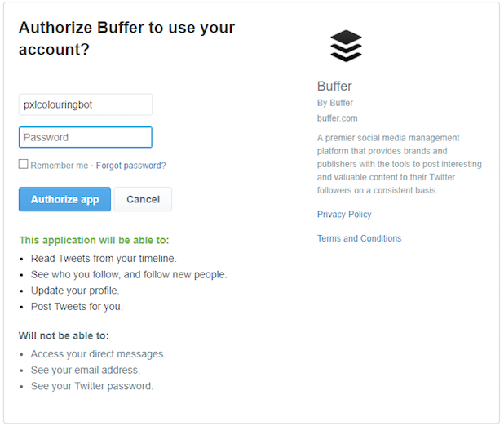Click the Update your profile permission
The image size is (504, 426).
point(75,291)
